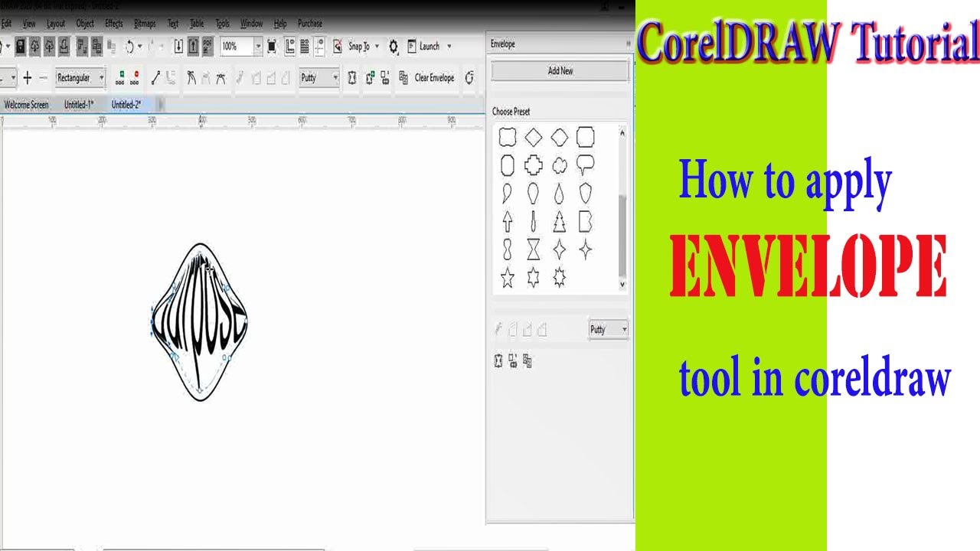Select the speech bubble envelope preset
Image resolution: width=980 pixels, height=551 pixels.
coord(586,165)
